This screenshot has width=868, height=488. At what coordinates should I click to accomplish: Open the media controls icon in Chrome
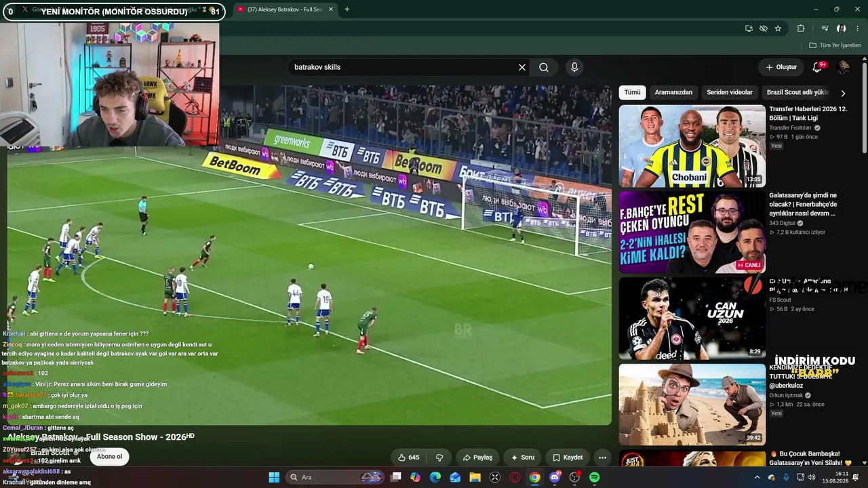(x=825, y=28)
